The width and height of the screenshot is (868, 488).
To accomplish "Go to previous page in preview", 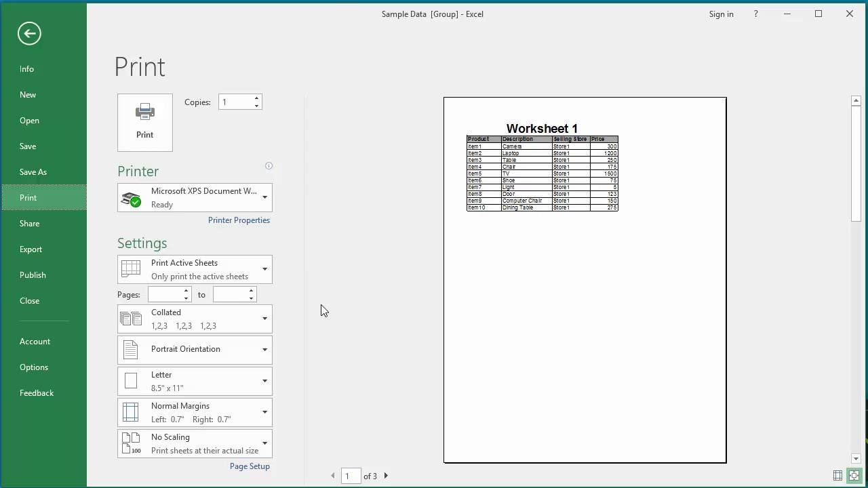I will pyautogui.click(x=333, y=476).
